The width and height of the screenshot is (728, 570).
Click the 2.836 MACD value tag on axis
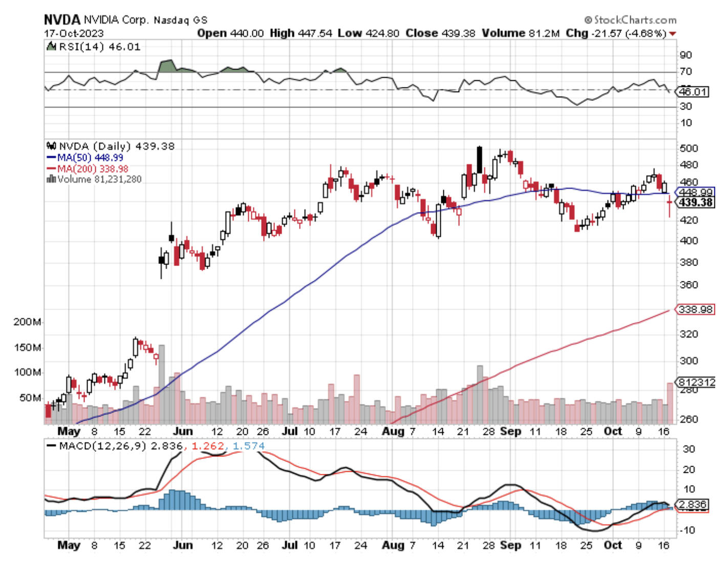[x=693, y=505]
